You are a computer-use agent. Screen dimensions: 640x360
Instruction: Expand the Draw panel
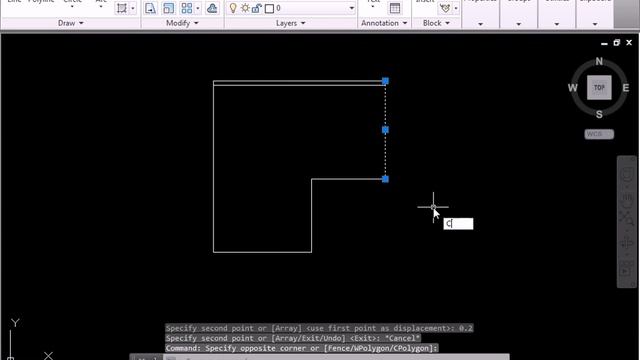(x=71, y=23)
